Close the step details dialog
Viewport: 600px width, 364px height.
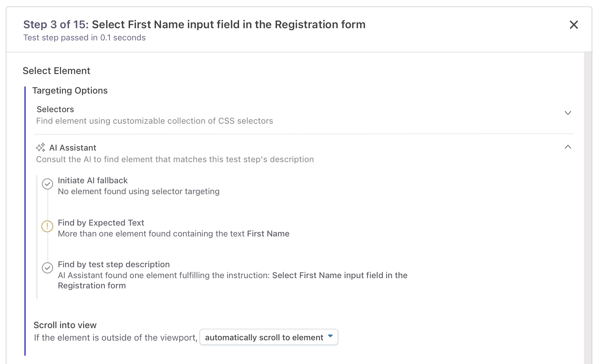pyautogui.click(x=573, y=25)
